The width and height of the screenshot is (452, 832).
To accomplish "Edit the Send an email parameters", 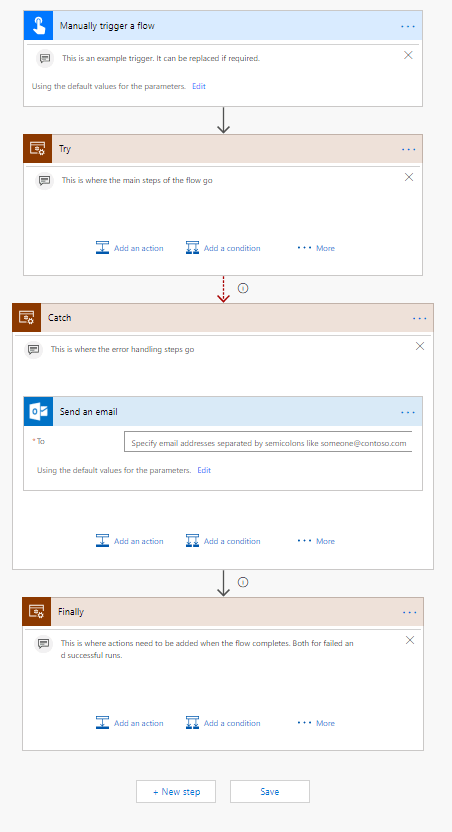I will pos(204,470).
